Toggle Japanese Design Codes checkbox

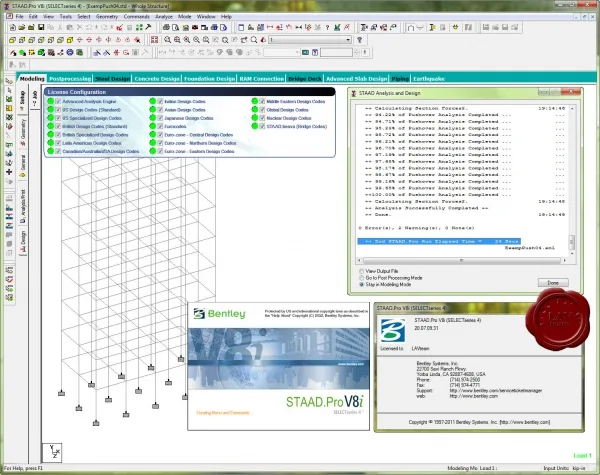[160, 118]
